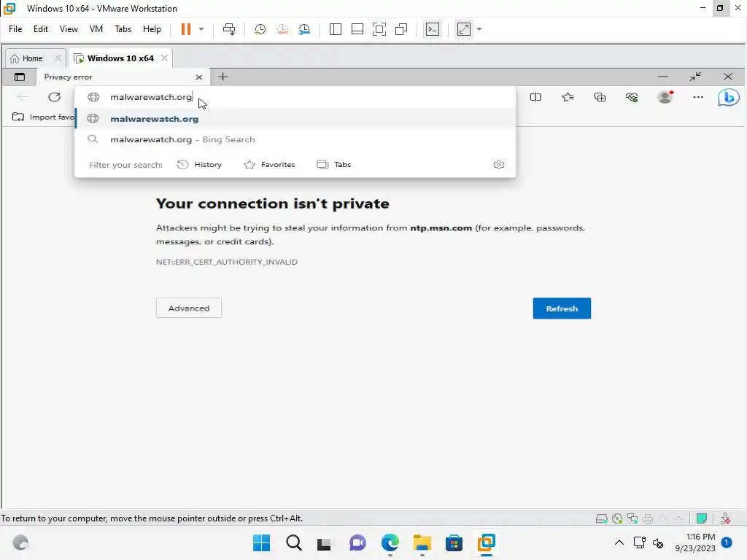Image resolution: width=747 pixels, height=560 pixels.
Task: Filter search by Favorites
Action: tap(270, 165)
